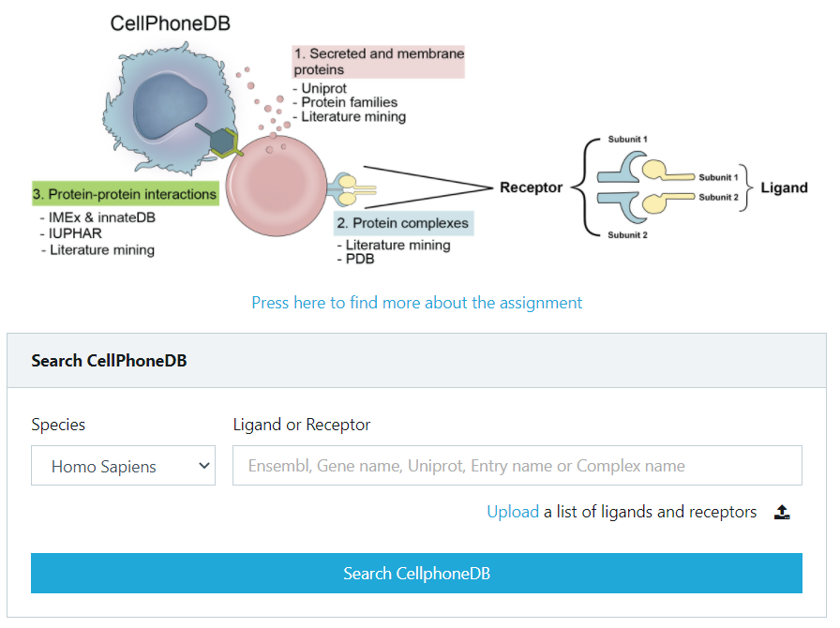Click the Ligand or Receptor input field
The image size is (840, 628).
pos(517,466)
